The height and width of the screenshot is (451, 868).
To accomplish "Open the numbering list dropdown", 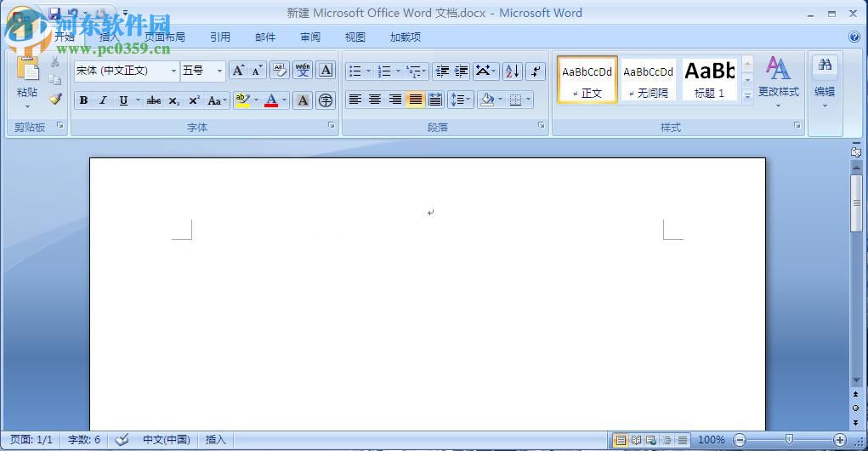I will (398, 71).
